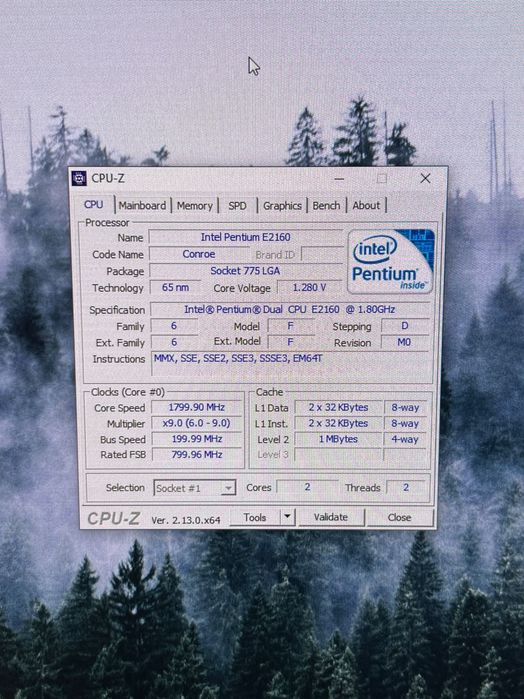Click the Validate button
Viewport: 524px width, 699px height.
point(331,517)
